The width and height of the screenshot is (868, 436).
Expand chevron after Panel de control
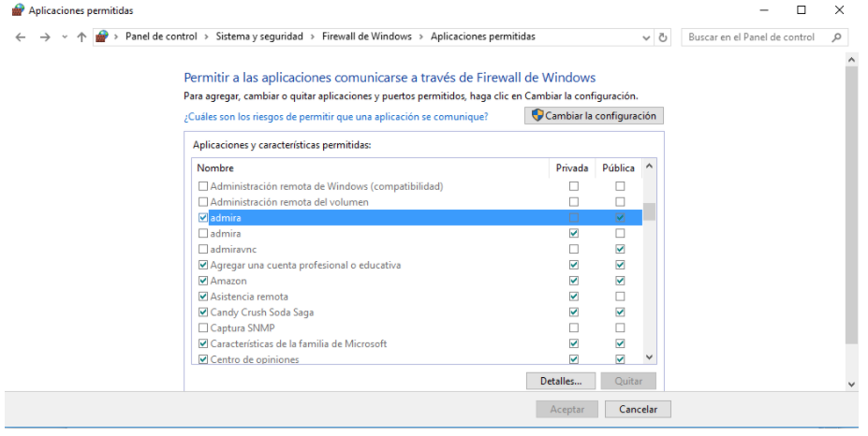(x=207, y=37)
